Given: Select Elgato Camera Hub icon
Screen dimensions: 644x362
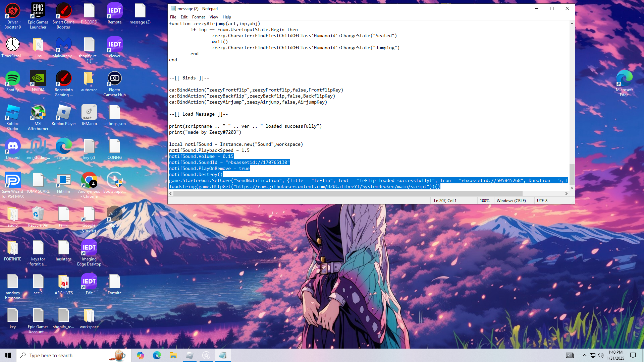Looking at the screenshot, I should click(115, 84).
